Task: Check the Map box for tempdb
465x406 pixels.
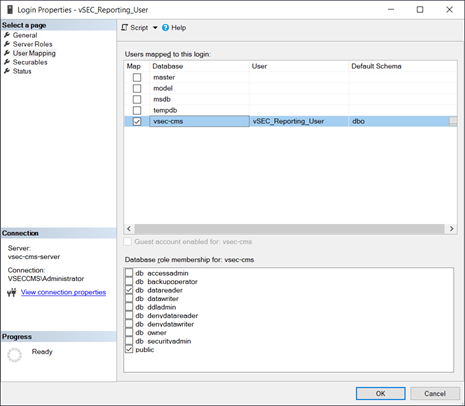Action: [137, 110]
